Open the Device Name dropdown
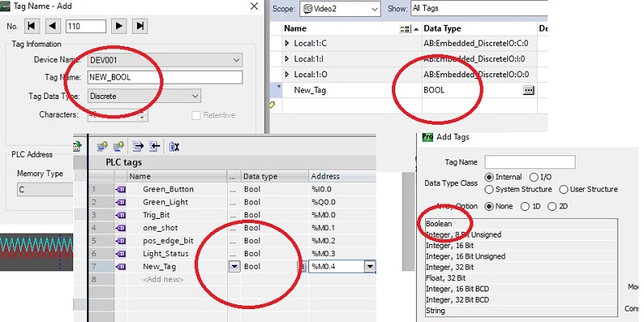Screen dimensions: 644x322 pos(236,60)
